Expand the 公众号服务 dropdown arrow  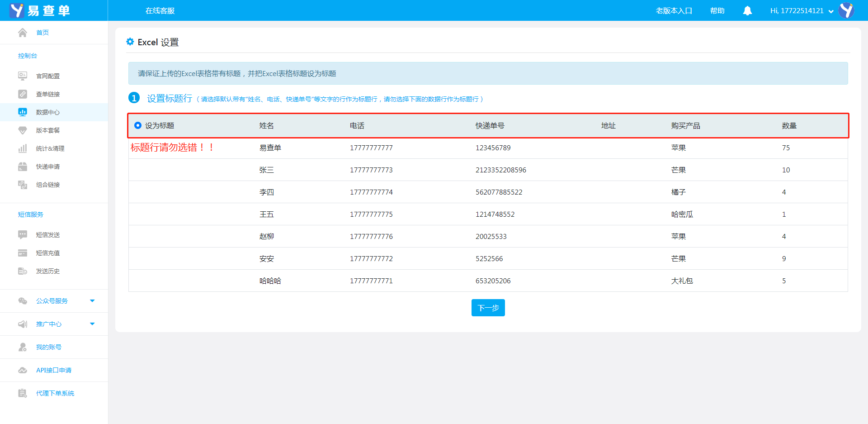click(x=92, y=301)
